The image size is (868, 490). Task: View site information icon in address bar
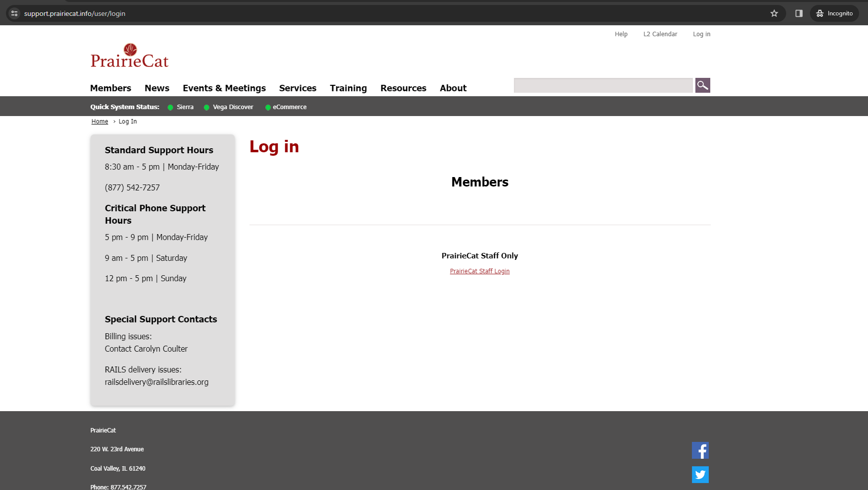[14, 13]
